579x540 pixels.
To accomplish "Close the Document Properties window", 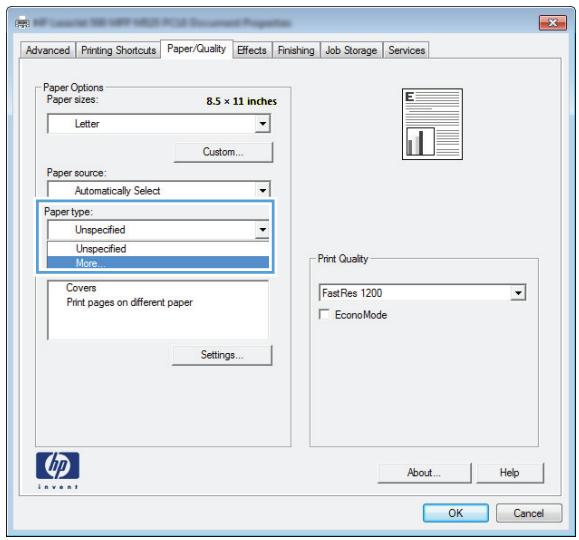I will click(553, 23).
